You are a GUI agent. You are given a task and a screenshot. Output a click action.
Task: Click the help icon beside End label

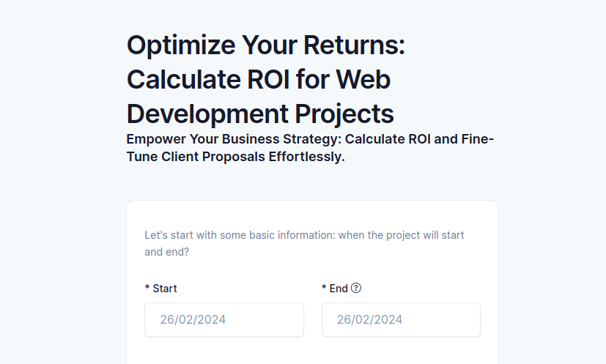(356, 288)
